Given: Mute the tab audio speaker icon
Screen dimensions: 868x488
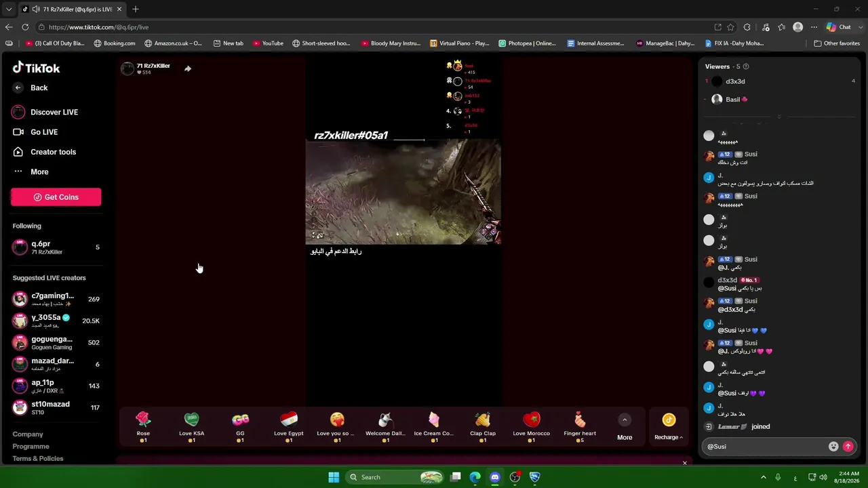Looking at the screenshot, I should pos(35,9).
